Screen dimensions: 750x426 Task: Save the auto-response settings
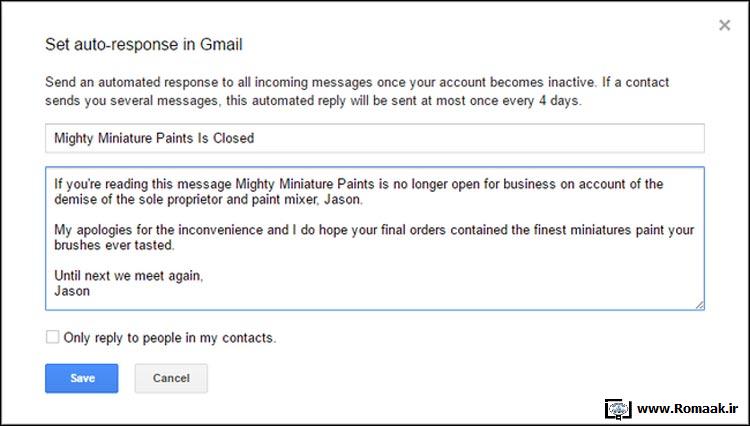click(x=82, y=378)
